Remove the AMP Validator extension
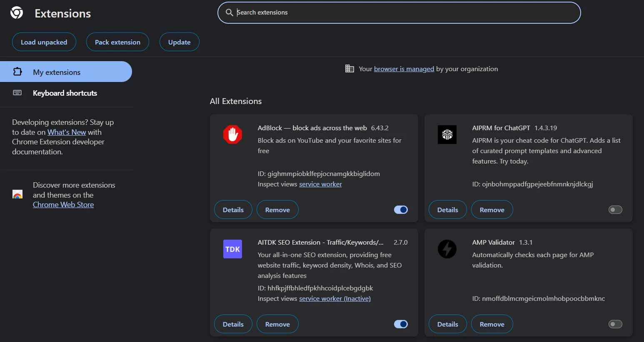Viewport: 644px width, 342px height. [492, 324]
